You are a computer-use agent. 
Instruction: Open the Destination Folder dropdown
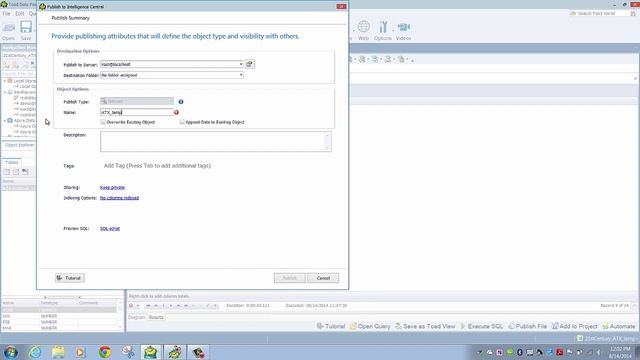tap(241, 75)
